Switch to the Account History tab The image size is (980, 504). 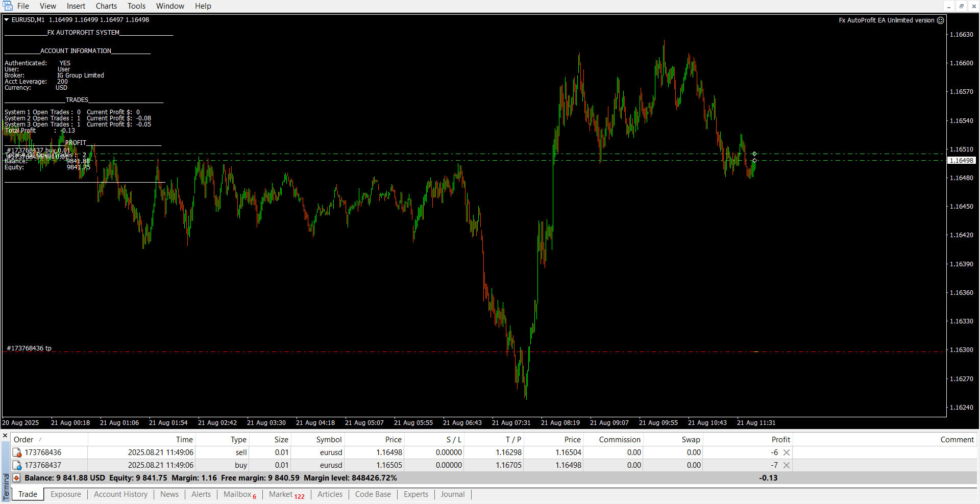click(x=120, y=494)
